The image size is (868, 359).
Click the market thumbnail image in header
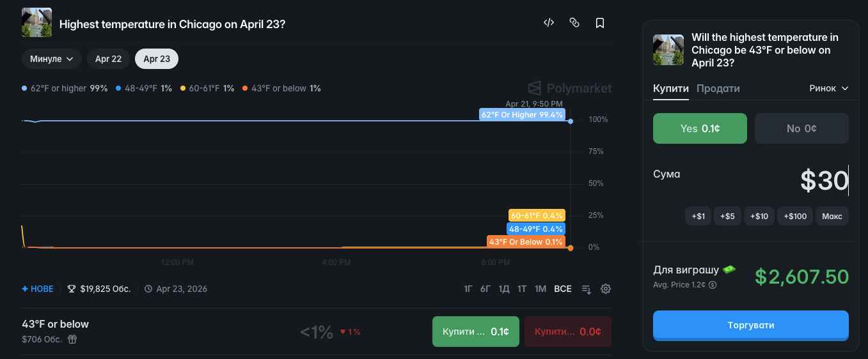click(36, 24)
